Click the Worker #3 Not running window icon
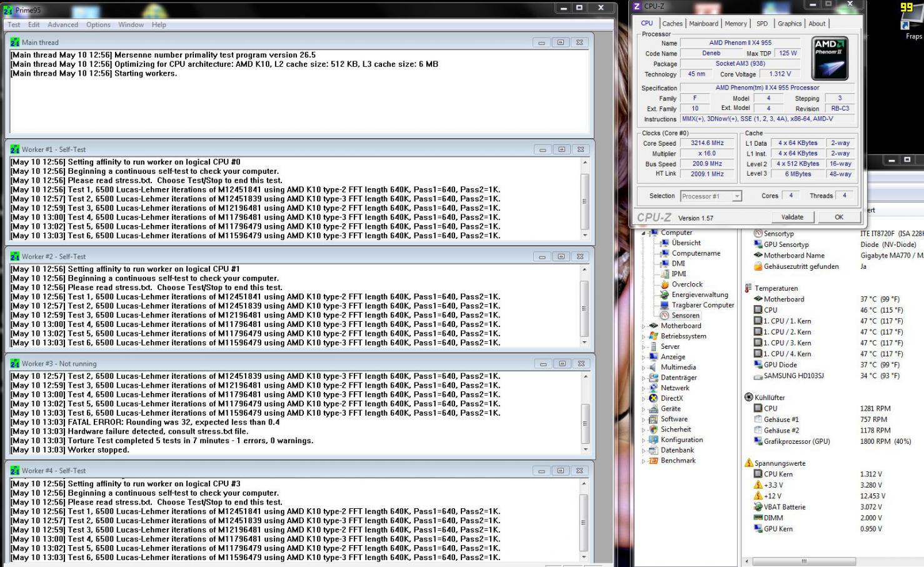 click(x=15, y=363)
